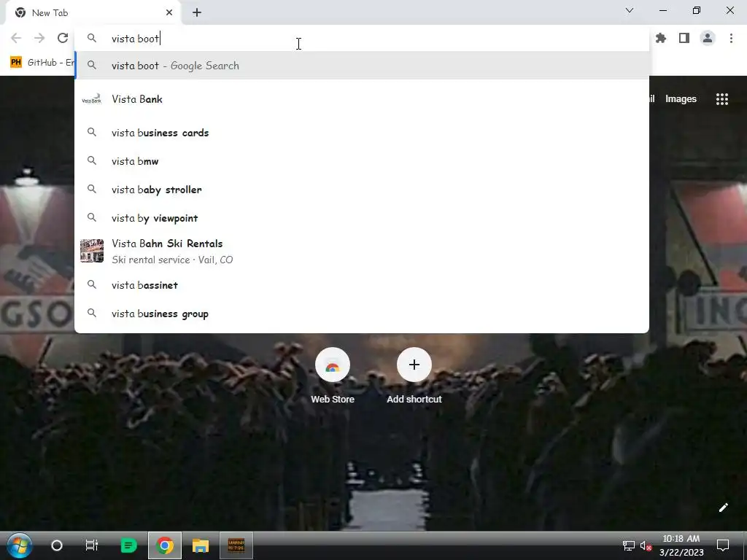Click the network tray icon
Viewport: 747px width, 560px height.
629,545
